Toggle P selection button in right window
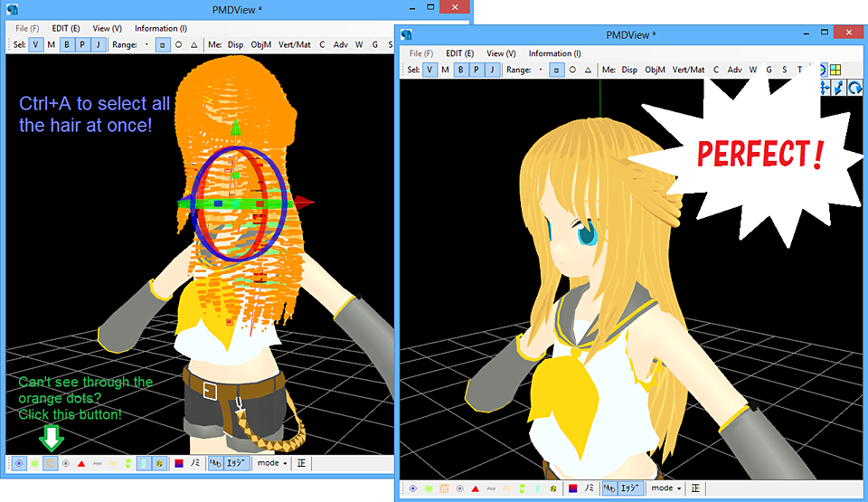Screen dimensions: 868x502 point(476,70)
